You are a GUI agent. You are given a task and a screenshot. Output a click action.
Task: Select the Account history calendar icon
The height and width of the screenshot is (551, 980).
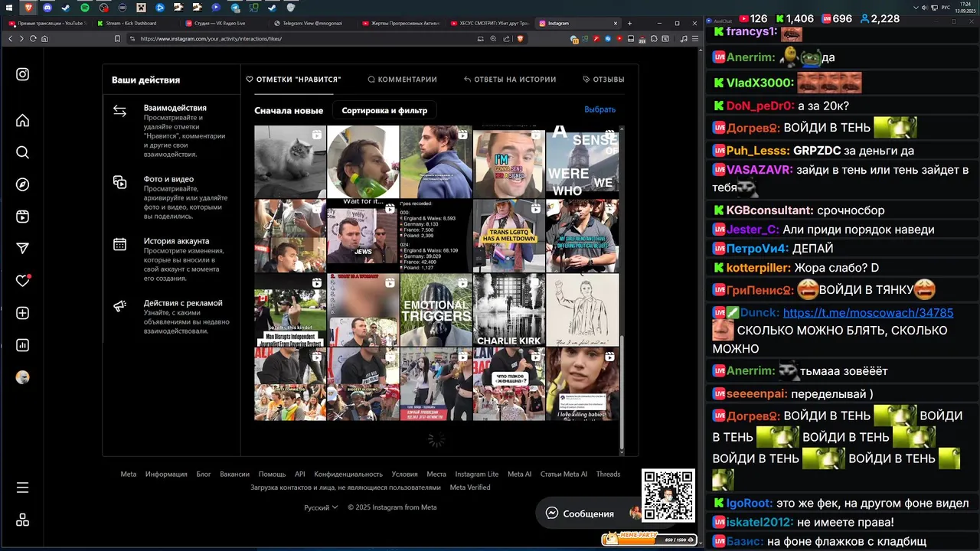(119, 244)
